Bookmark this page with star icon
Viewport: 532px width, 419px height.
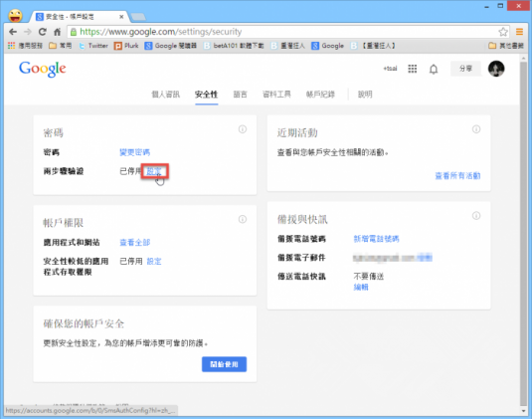pyautogui.click(x=503, y=32)
